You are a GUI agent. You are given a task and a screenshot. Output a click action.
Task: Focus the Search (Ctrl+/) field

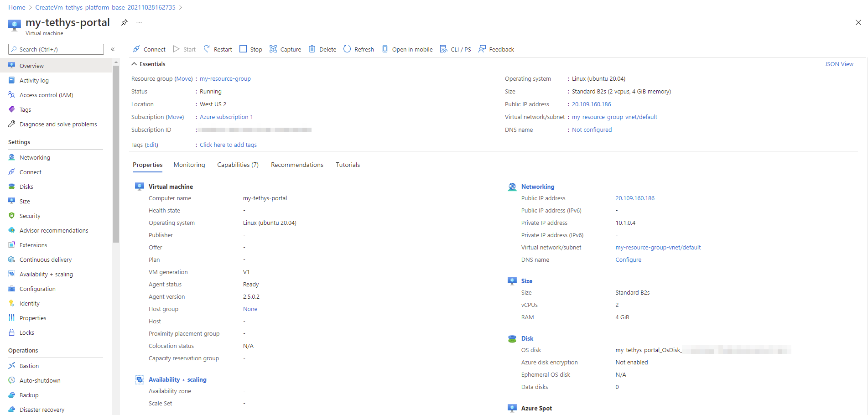click(56, 49)
